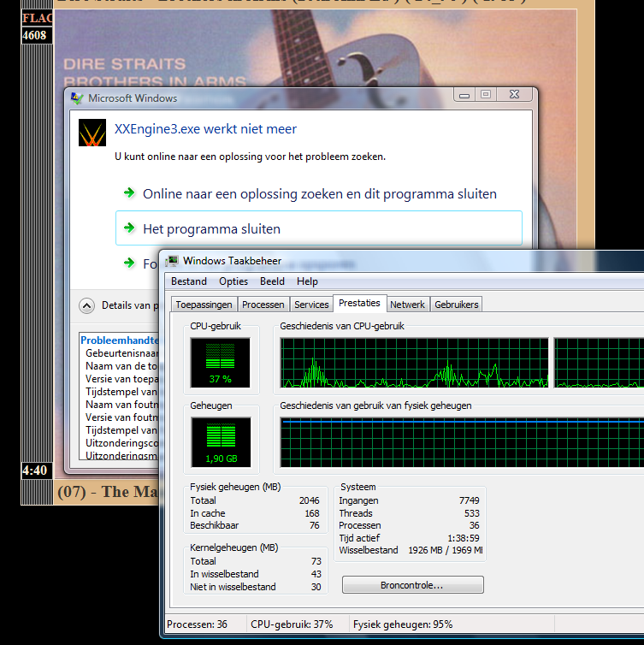This screenshot has height=645, width=644.
Task: Click status bar 'CPU-gebruik: 37%'
Action: [x=292, y=624]
